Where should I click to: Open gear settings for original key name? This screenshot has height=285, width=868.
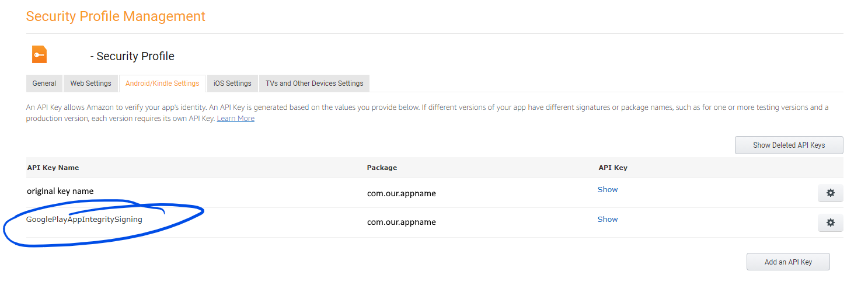click(x=830, y=193)
